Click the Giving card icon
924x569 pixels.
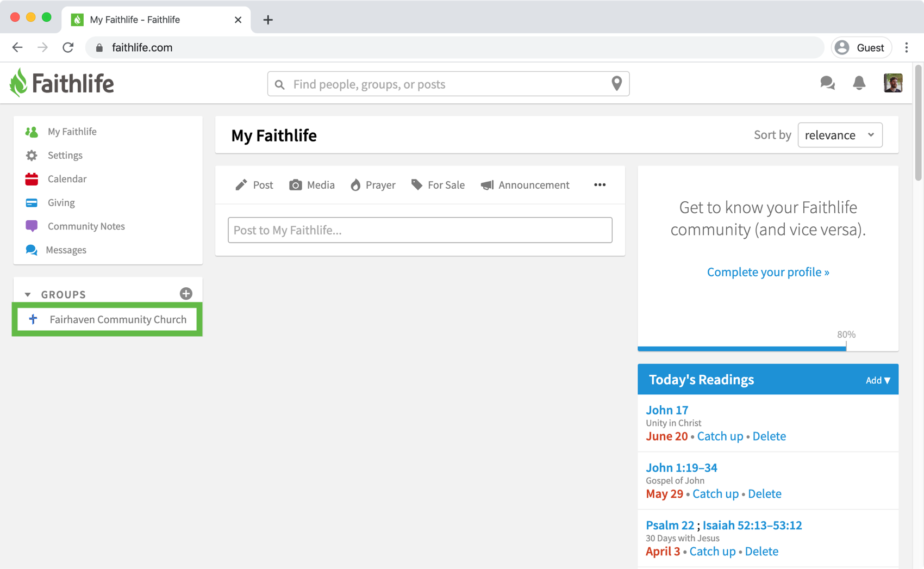click(x=32, y=203)
